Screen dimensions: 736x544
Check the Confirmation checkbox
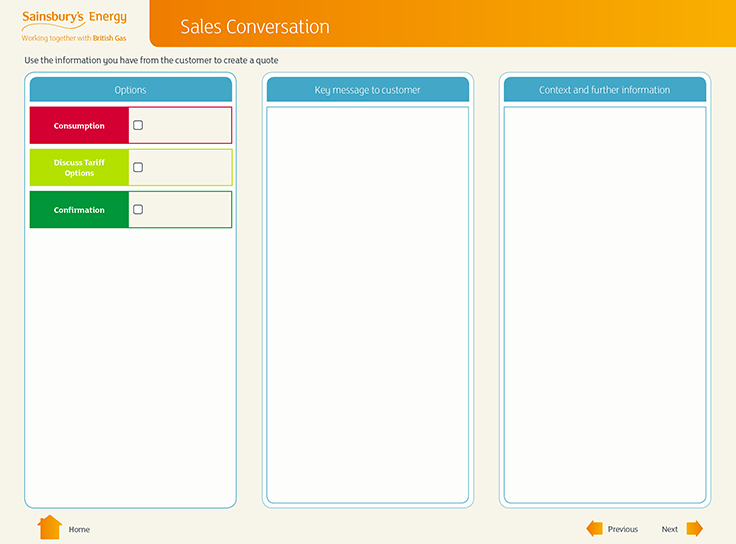tap(138, 210)
